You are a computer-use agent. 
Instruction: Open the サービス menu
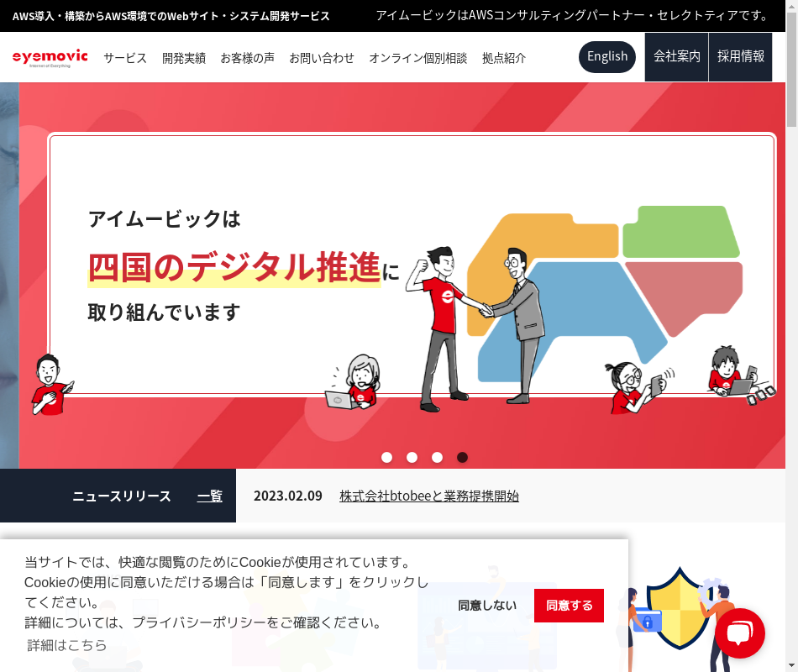coord(125,58)
